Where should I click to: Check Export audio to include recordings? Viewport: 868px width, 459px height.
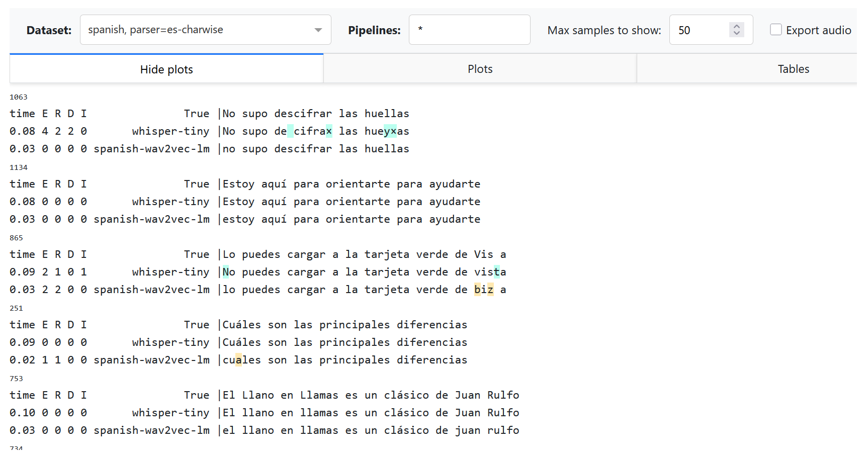point(776,30)
